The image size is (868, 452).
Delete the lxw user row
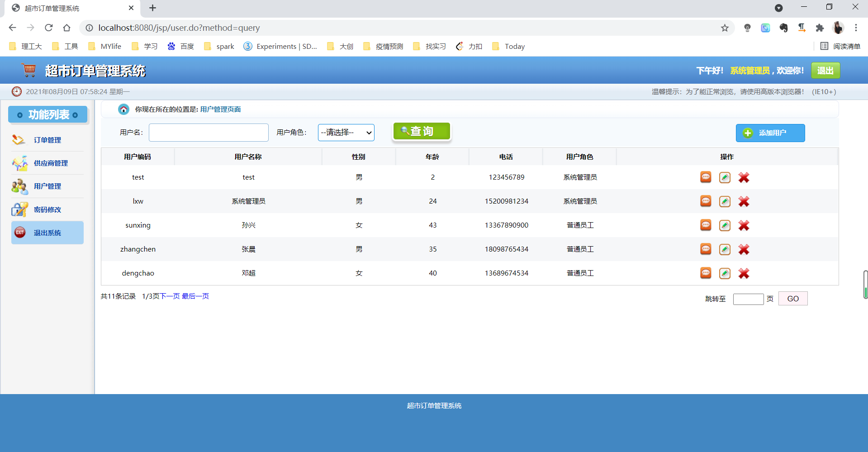point(744,201)
